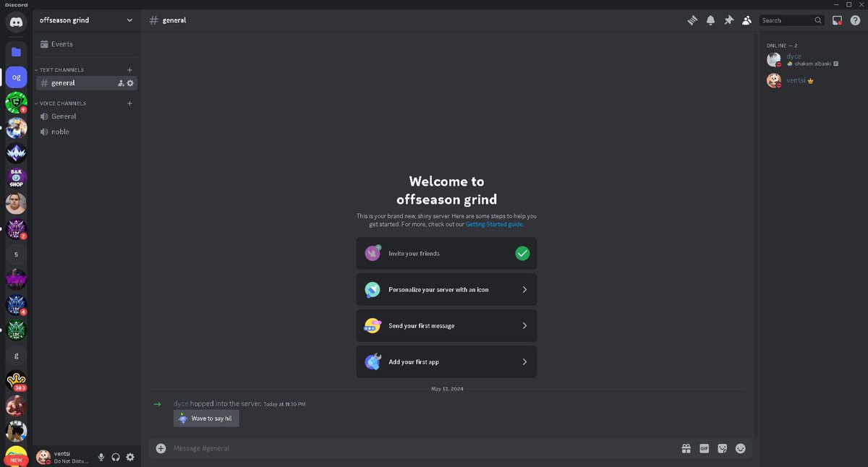
Task: Open the Events section
Action: tap(87, 44)
